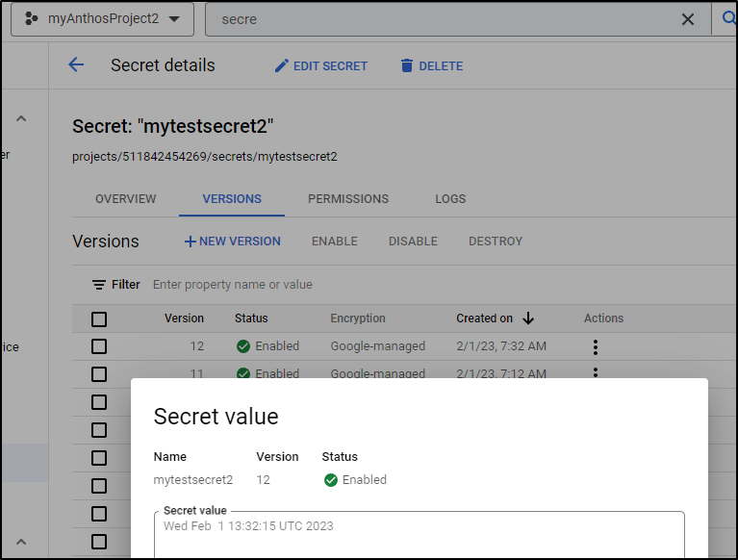Collapse upper sidebar section with chevron
738x560 pixels.
(x=21, y=118)
